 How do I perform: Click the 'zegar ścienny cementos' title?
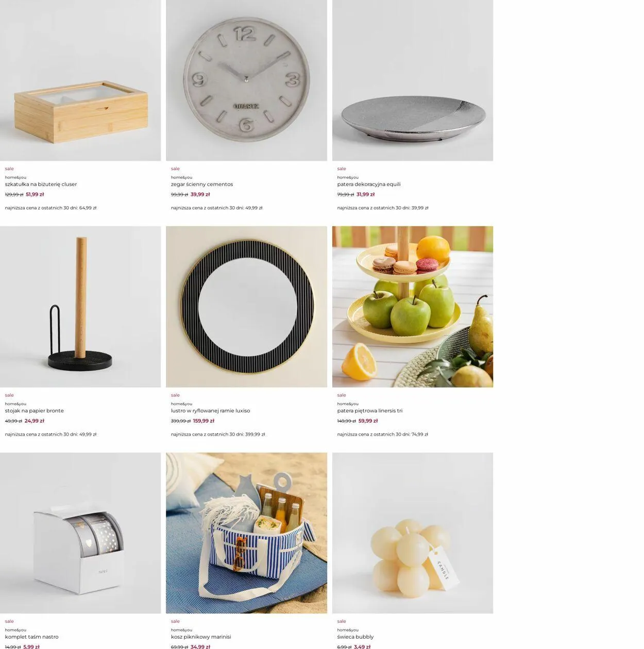202,184
